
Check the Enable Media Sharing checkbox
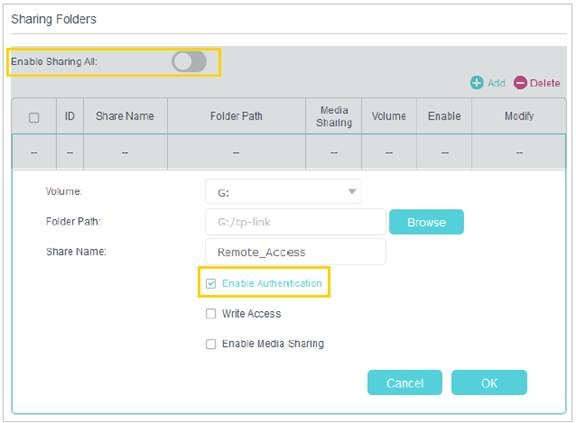click(211, 344)
